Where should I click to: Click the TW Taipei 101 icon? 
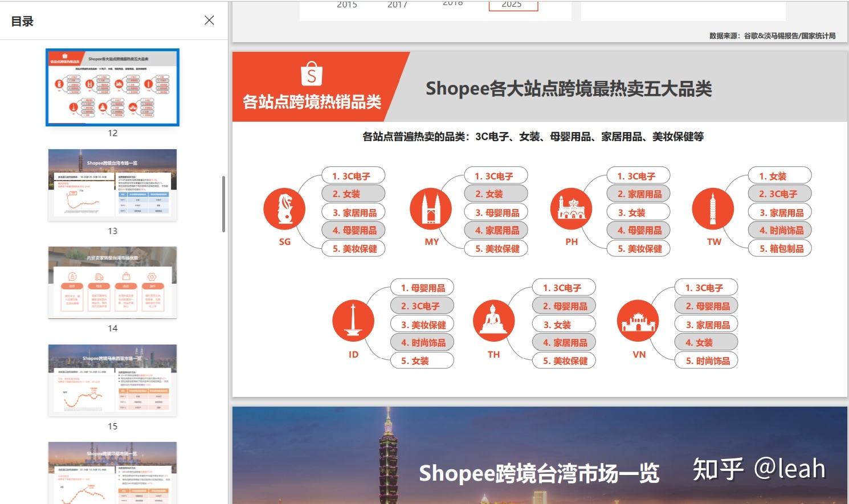pyautogui.click(x=713, y=209)
